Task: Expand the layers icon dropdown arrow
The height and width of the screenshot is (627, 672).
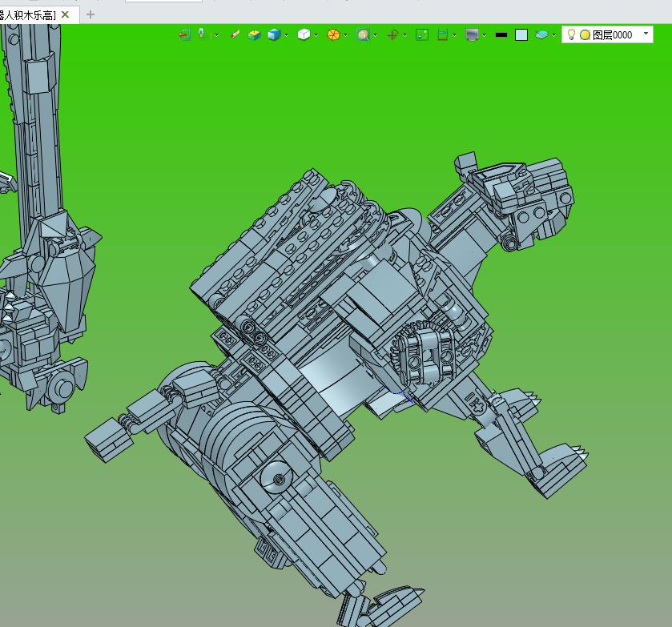Action: click(553, 35)
